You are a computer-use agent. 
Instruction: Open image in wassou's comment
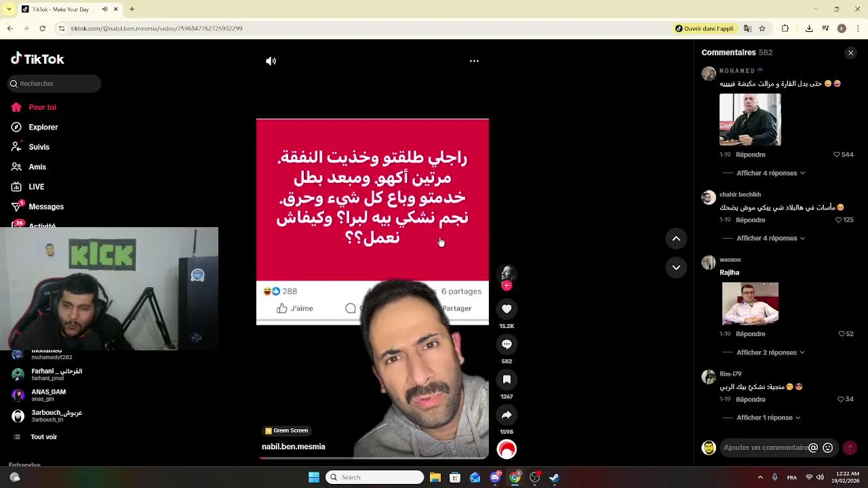coord(750,304)
